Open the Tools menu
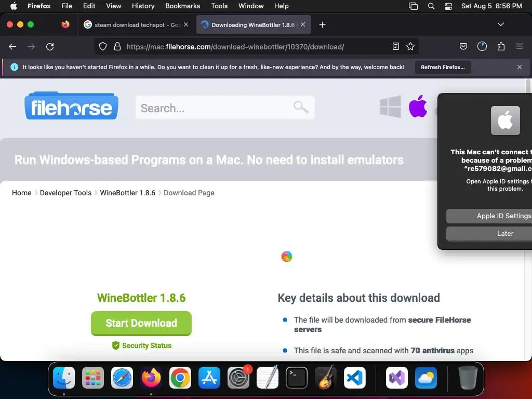 point(220,6)
